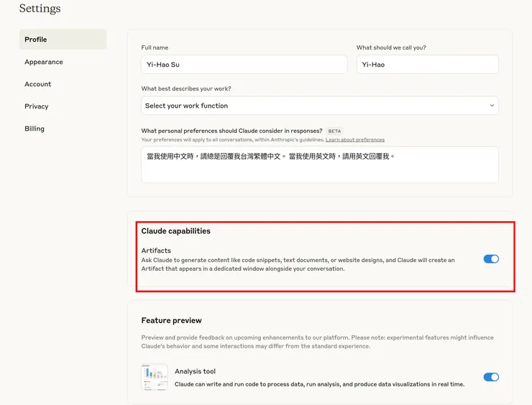Open the 'Learn about preferences' link
This screenshot has height=405, width=532.
354,140
